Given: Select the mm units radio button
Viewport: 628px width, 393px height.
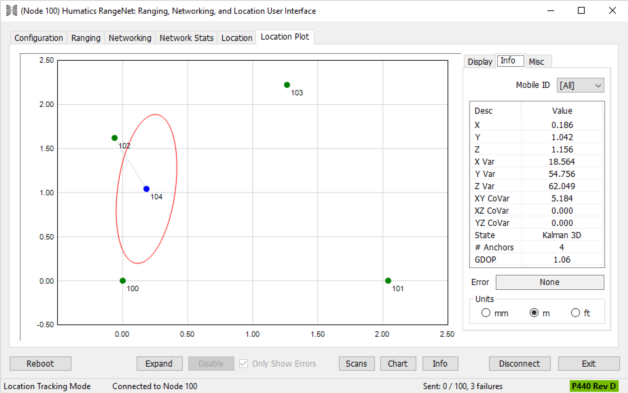Looking at the screenshot, I should point(486,312).
